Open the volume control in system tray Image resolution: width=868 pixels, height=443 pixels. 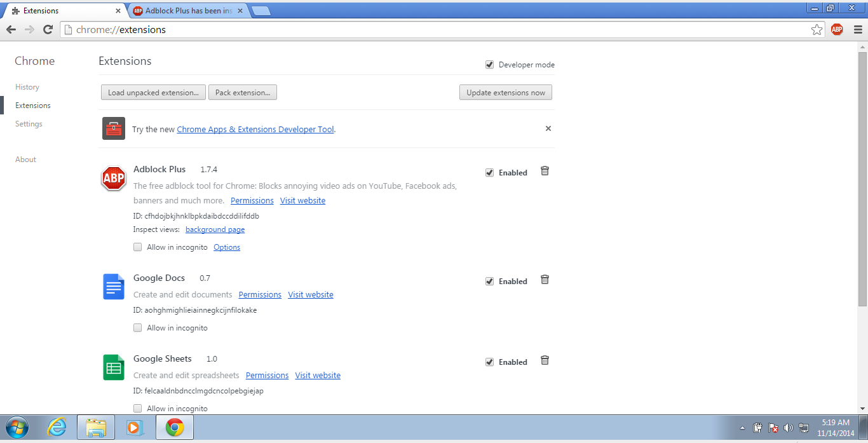click(x=789, y=428)
